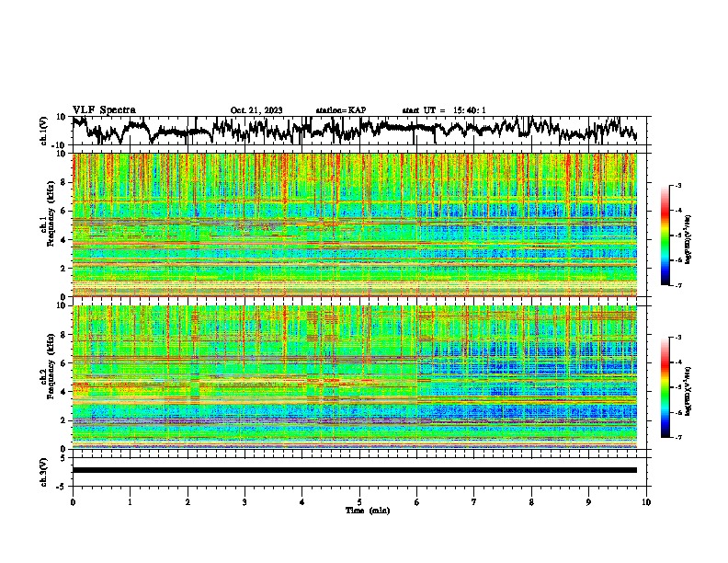Click the "6" kHz tick on ch.1 spectrogram

[64, 211]
